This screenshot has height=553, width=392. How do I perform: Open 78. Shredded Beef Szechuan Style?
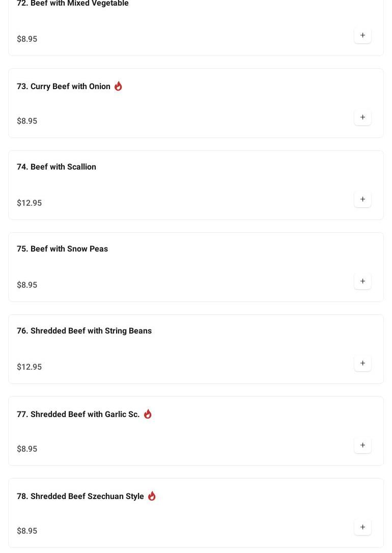coord(80,496)
